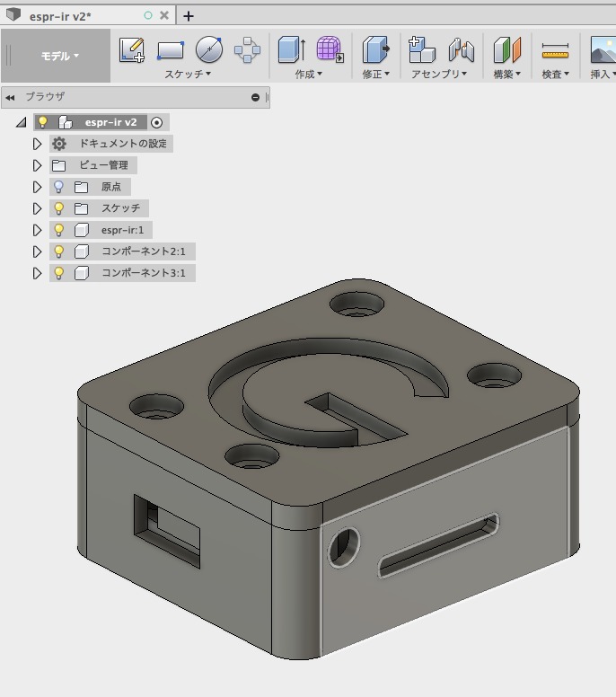Click the Create Form sculpt icon
616x697 pixels.
(x=330, y=50)
